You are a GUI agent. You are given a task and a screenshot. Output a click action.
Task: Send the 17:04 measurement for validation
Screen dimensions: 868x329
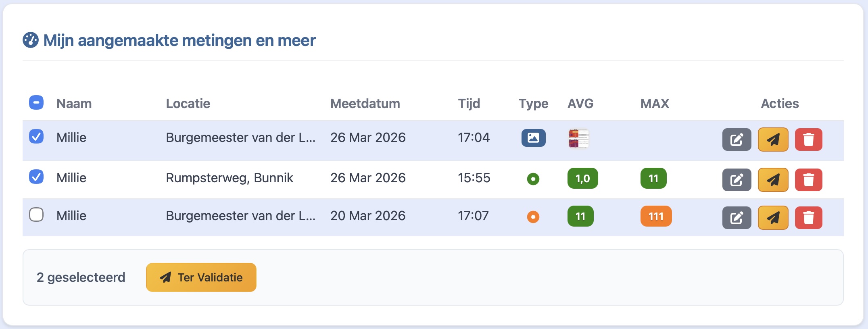(x=773, y=140)
